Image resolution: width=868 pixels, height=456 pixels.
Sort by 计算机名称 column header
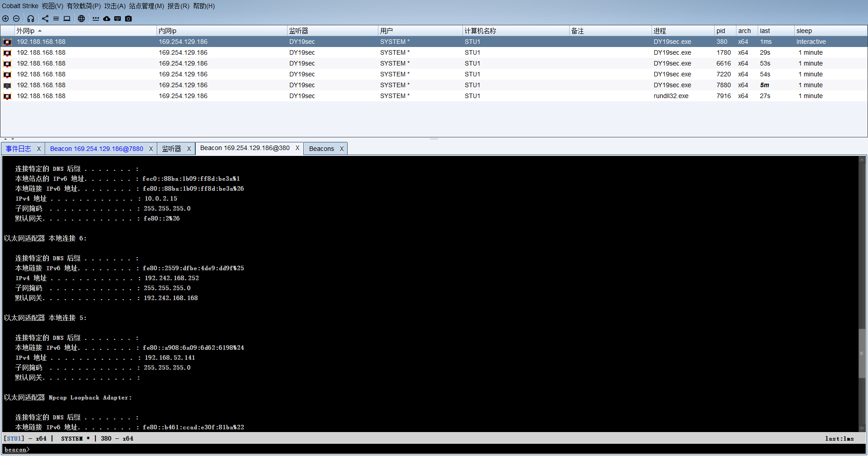click(x=516, y=31)
